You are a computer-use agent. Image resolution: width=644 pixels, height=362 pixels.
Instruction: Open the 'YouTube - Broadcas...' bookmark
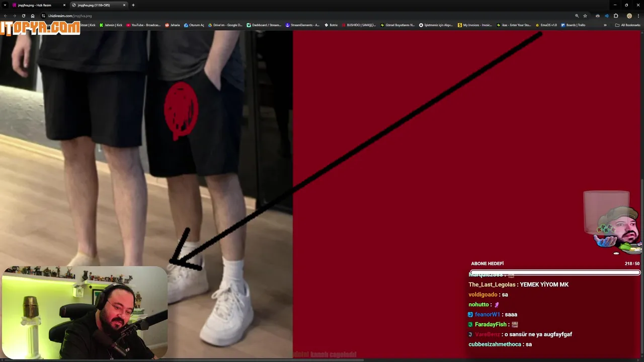(x=143, y=25)
